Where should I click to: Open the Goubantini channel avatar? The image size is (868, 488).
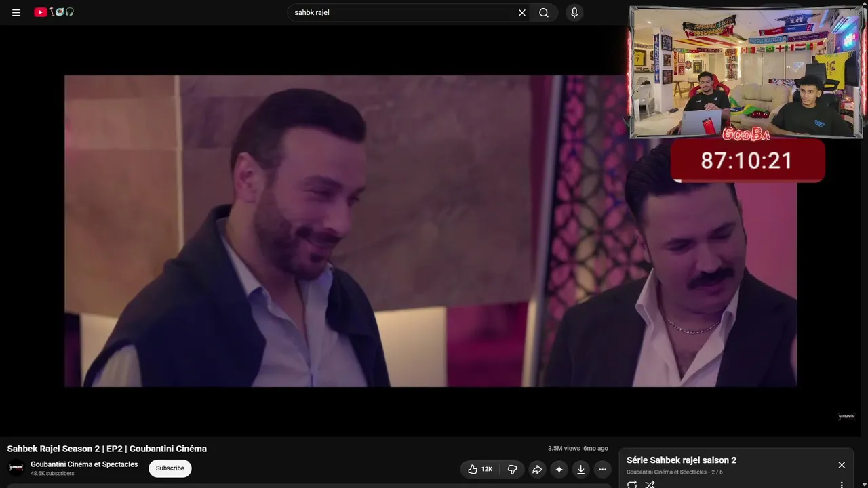(16, 468)
